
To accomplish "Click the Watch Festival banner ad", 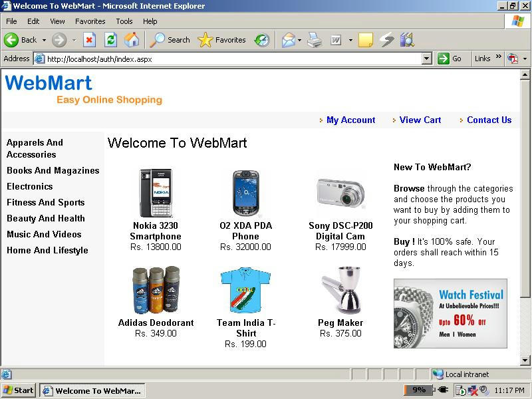I will coord(451,314).
